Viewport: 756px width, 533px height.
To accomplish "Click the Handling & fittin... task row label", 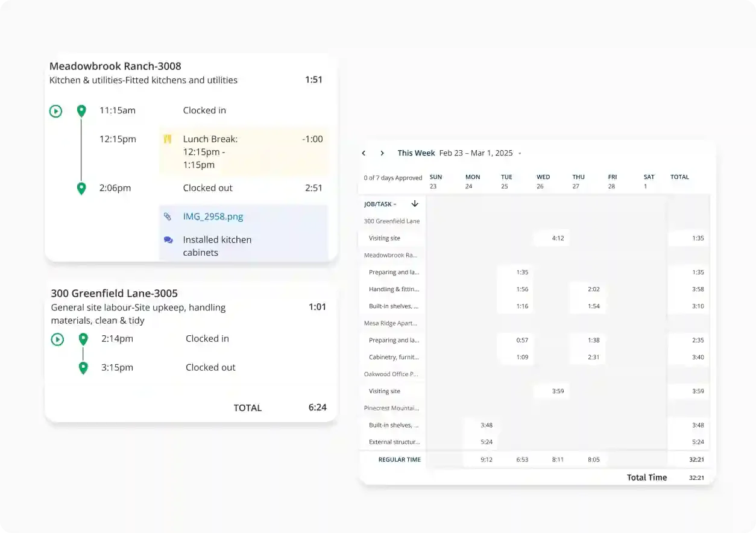I will pos(394,289).
